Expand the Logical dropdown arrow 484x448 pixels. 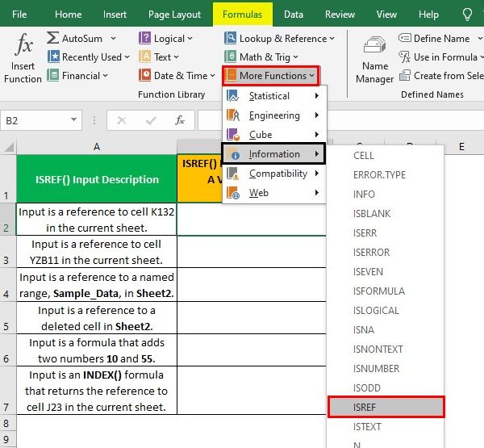[x=190, y=38]
